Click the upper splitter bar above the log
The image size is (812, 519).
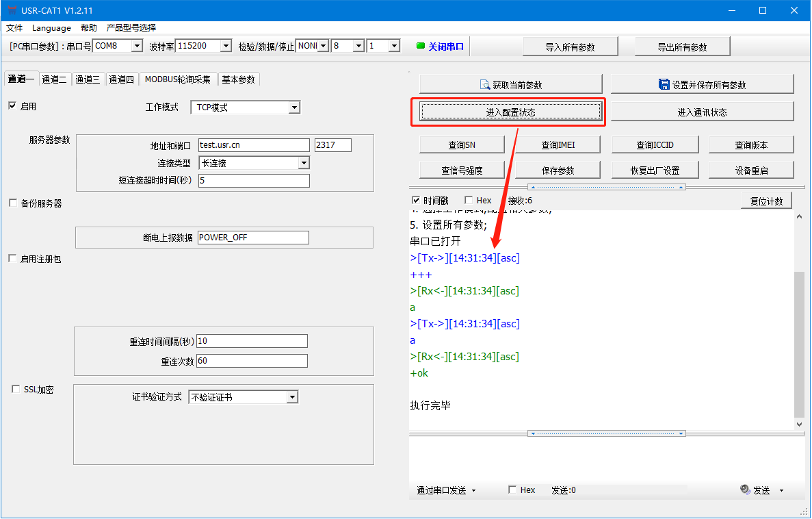click(606, 187)
